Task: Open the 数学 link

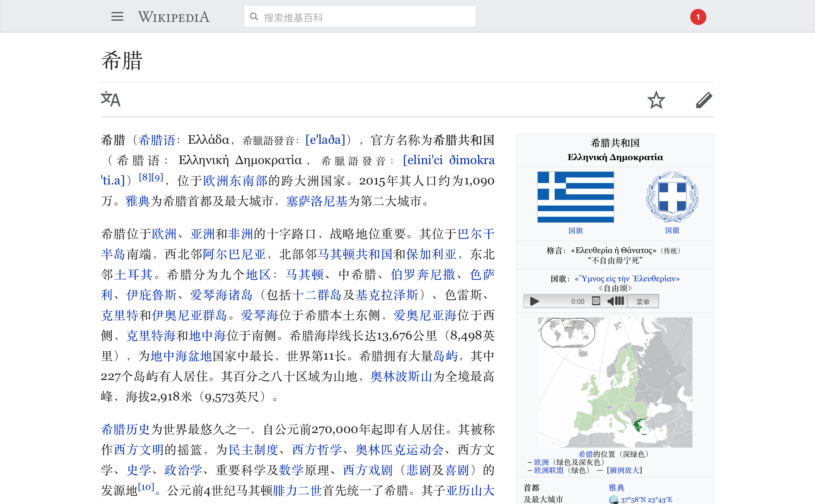Action: pyautogui.click(x=291, y=470)
